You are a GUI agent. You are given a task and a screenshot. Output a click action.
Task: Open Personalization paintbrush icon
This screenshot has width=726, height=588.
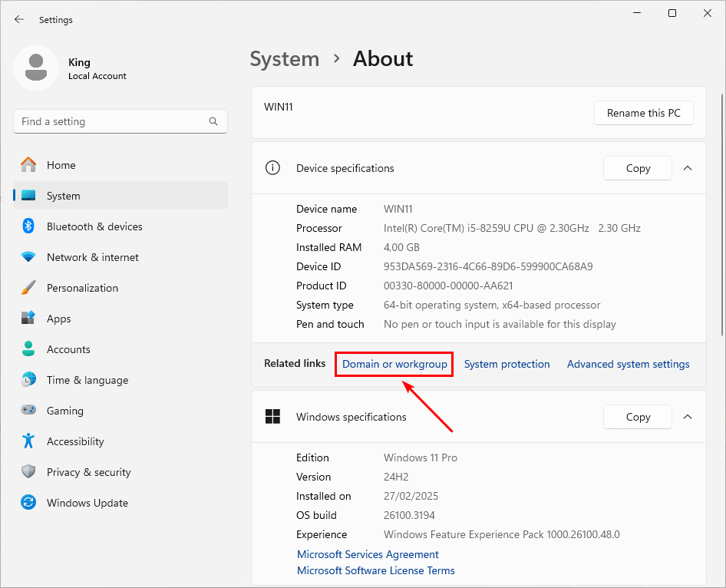(28, 288)
